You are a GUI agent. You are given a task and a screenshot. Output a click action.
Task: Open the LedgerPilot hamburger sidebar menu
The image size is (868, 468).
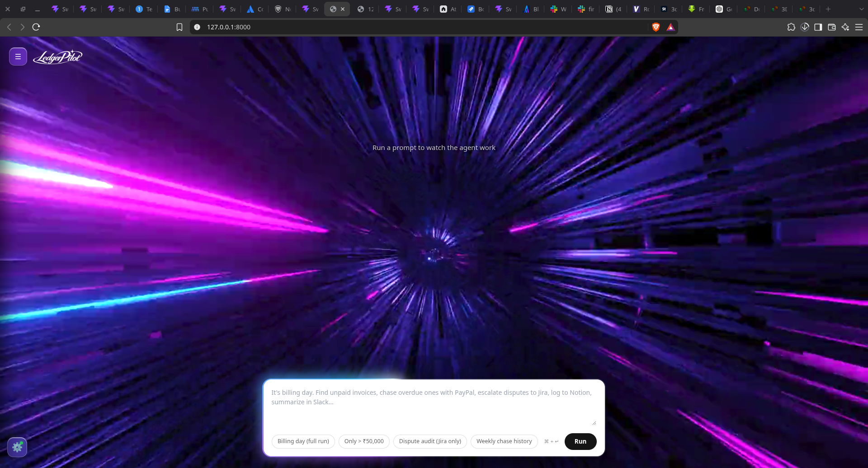pos(18,56)
